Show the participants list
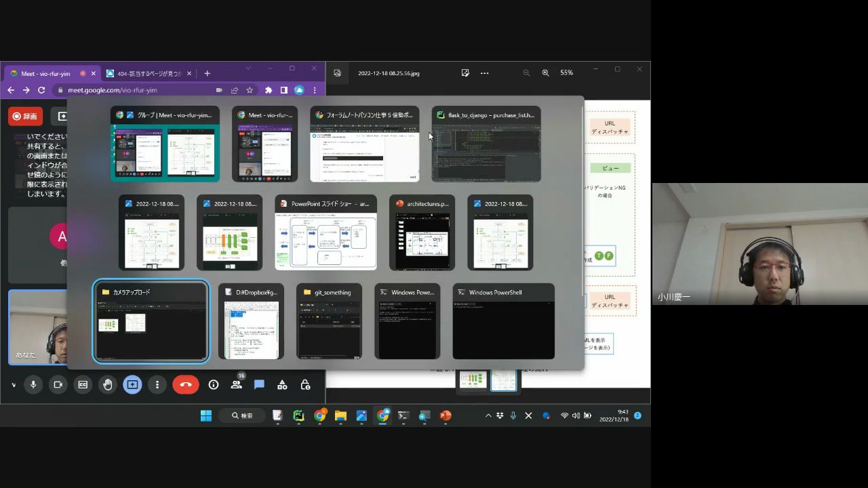Image resolution: width=868 pixels, height=488 pixels. tap(236, 384)
